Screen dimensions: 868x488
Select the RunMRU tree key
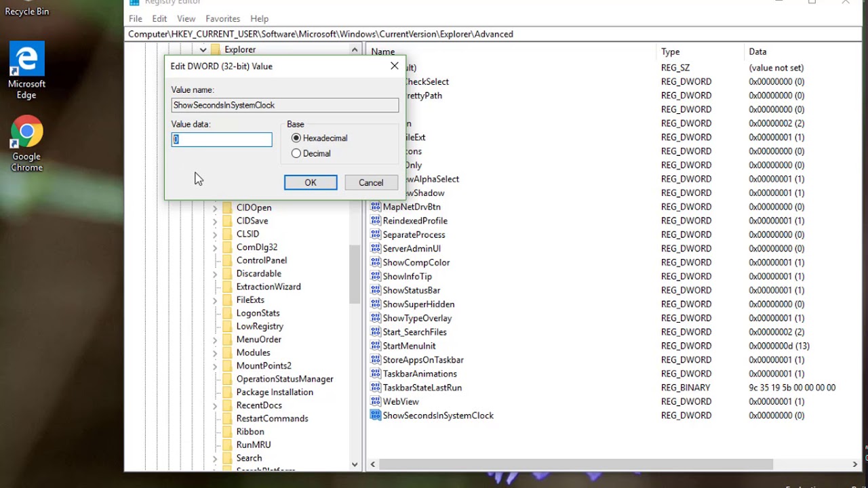click(x=254, y=445)
